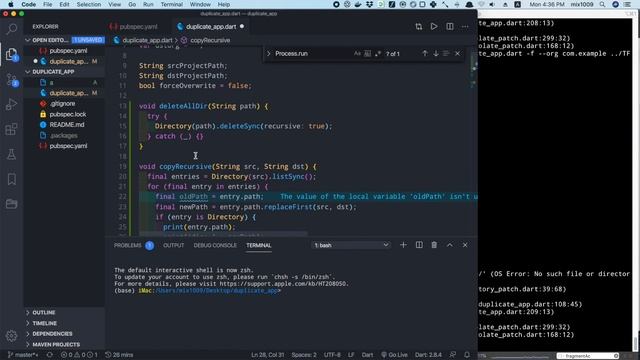Click errors and warnings count in status bar
The height and width of the screenshot is (360, 640).
[79, 355]
